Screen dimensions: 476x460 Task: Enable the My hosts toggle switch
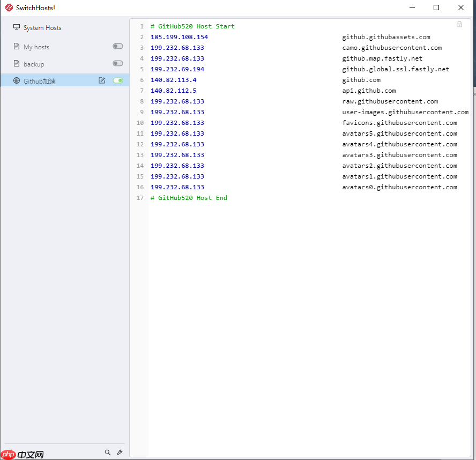click(117, 47)
